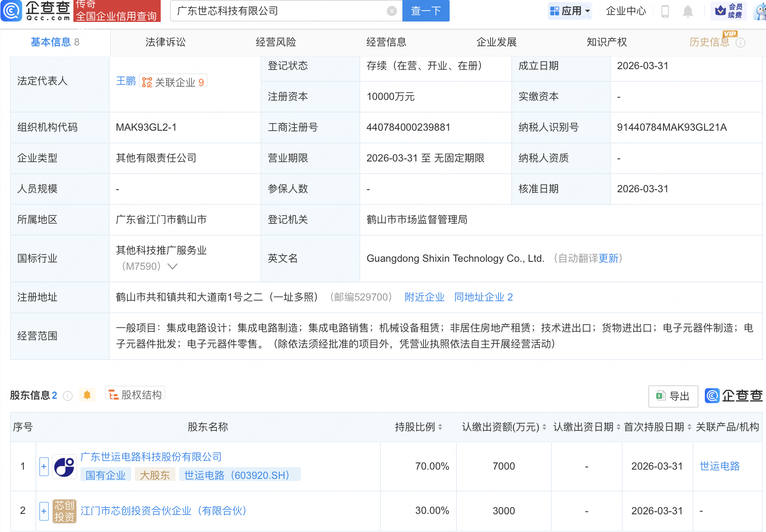Expand shareholder row for 广东世运电路科技股份有限公司
The width and height of the screenshot is (766, 532).
[43, 467]
